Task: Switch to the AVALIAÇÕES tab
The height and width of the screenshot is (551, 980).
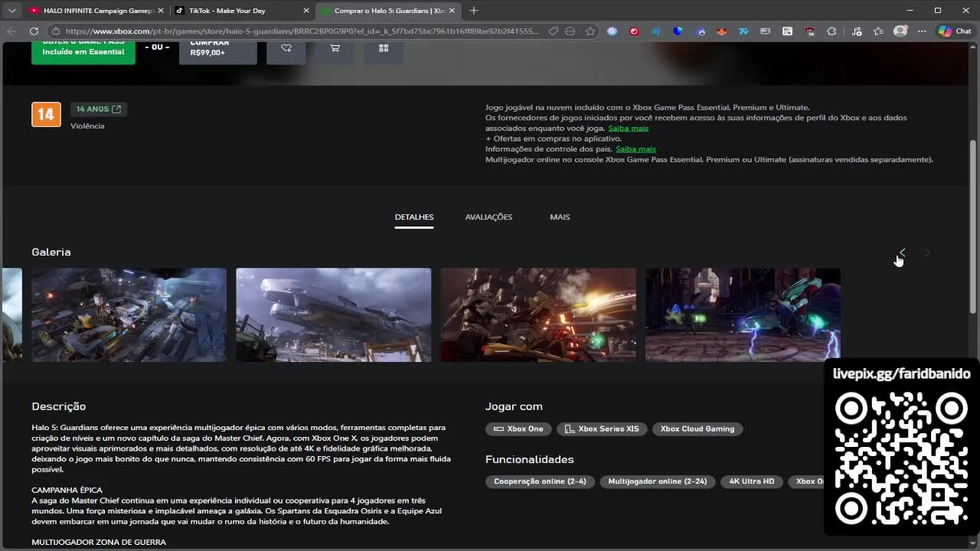Action: point(488,217)
